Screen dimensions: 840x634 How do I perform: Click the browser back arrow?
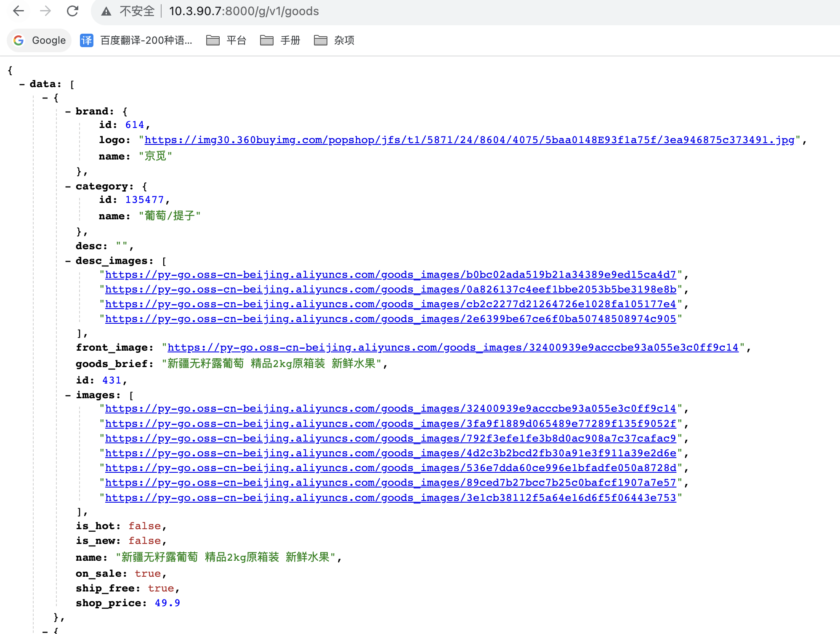point(19,11)
